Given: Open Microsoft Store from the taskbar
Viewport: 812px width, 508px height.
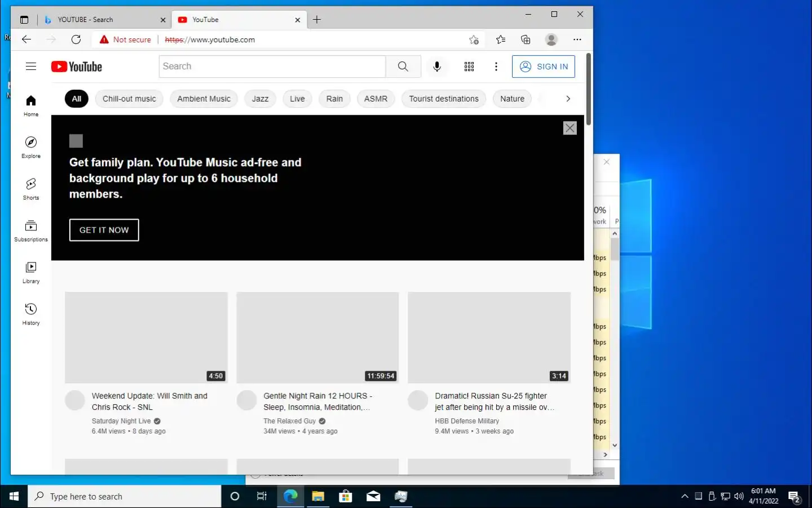Looking at the screenshot, I should pyautogui.click(x=346, y=496).
